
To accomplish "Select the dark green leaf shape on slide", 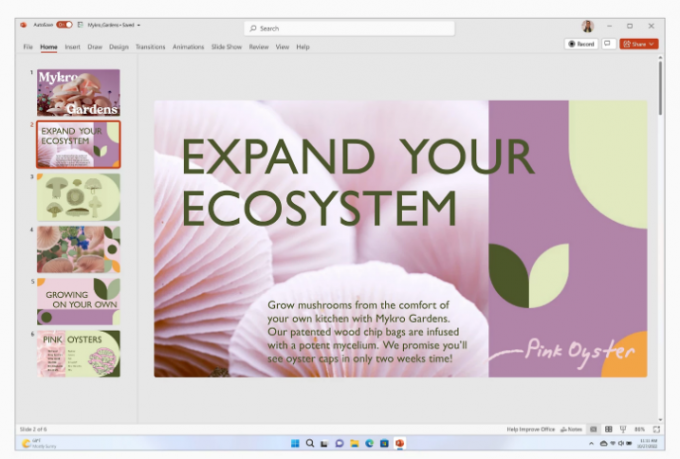I will click(x=508, y=275).
